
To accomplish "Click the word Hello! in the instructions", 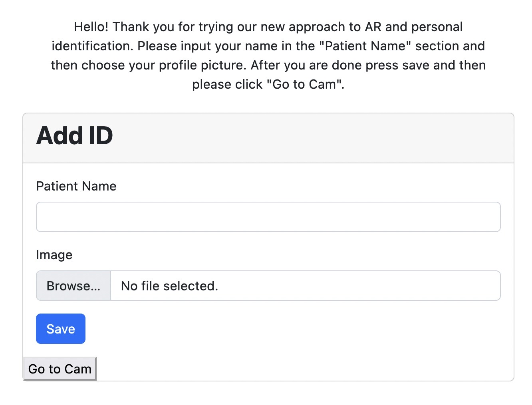I will 91,27.
